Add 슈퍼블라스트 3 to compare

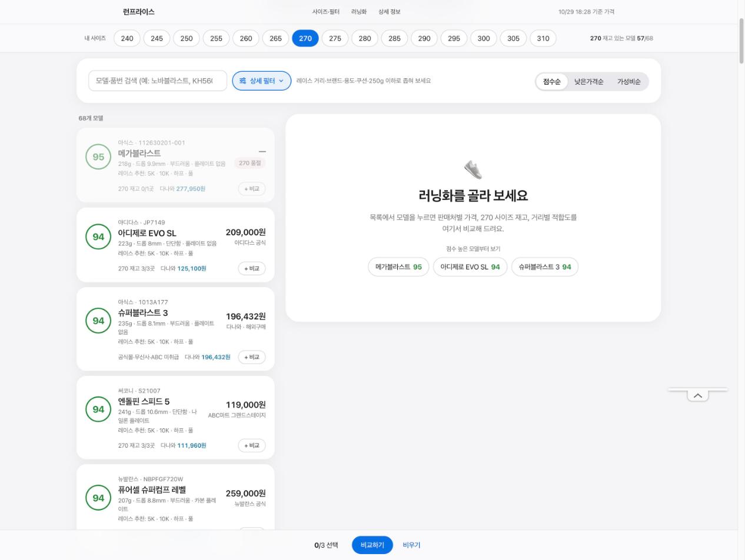(x=252, y=358)
